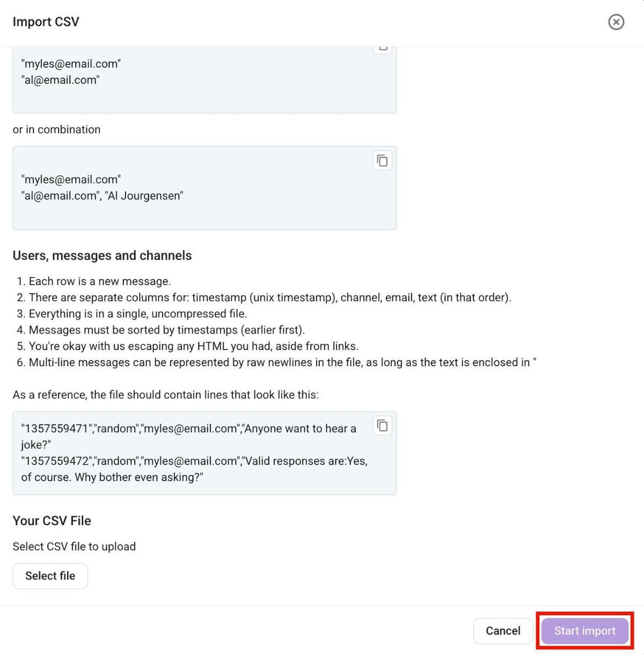This screenshot has height=654, width=644.
Task: Copy the combination email example
Action: tap(382, 161)
